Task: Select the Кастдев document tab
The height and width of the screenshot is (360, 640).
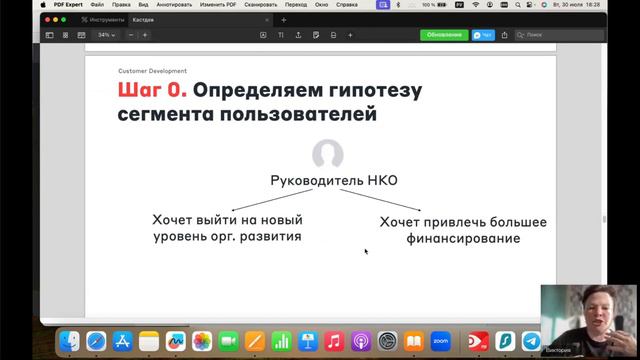Action: (144, 20)
